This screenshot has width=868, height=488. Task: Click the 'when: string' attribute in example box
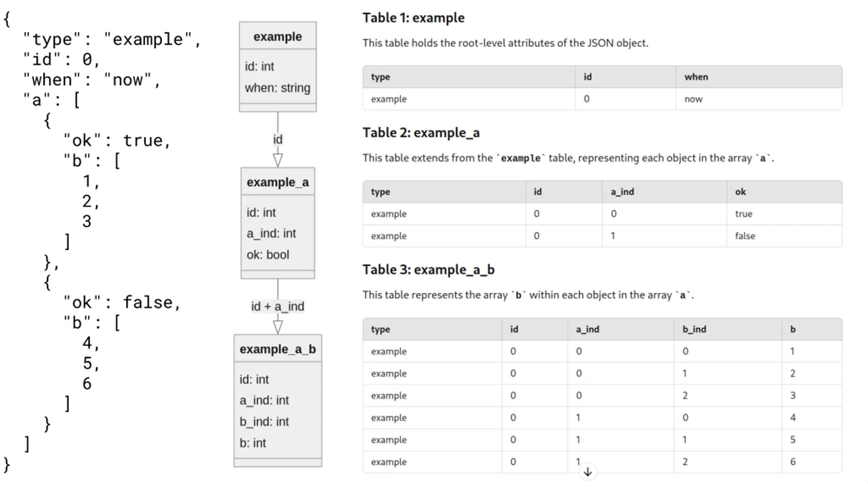(277, 88)
